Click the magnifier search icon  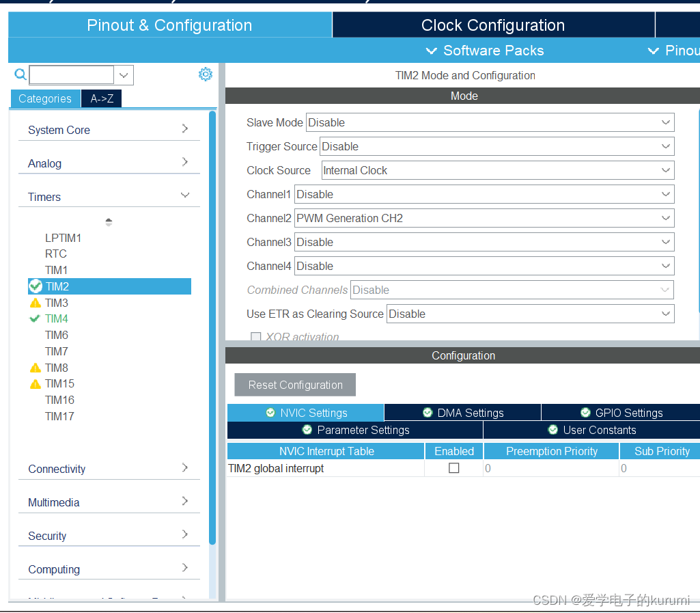click(20, 74)
